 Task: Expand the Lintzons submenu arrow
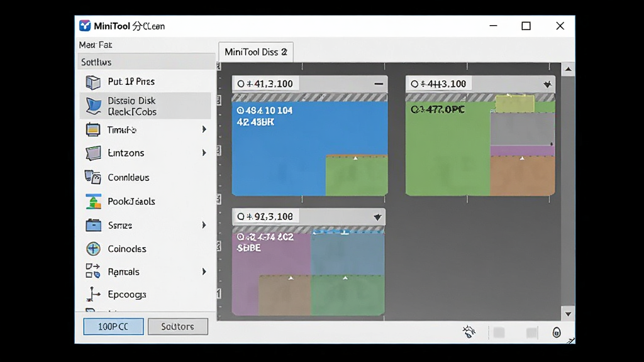point(204,153)
